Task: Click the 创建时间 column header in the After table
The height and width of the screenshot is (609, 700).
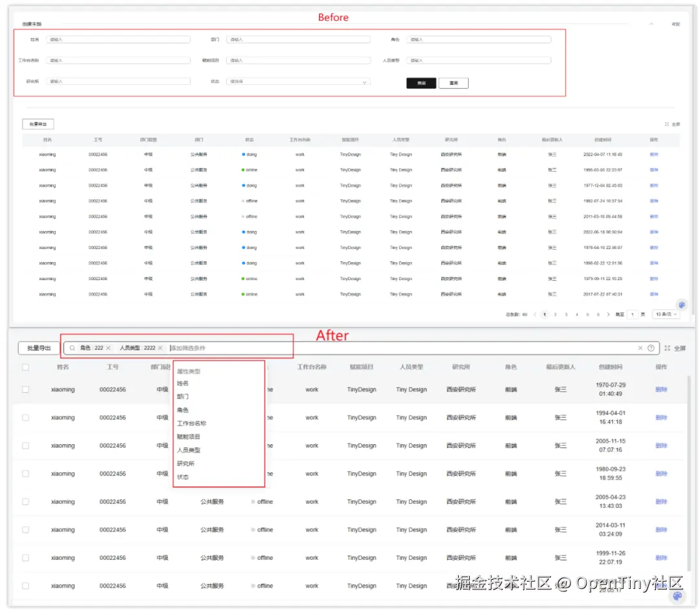Action: [x=611, y=367]
